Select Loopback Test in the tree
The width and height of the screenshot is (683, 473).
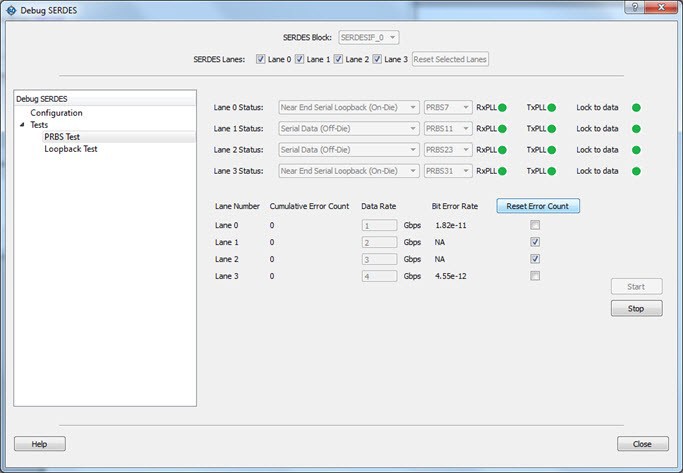(x=71, y=149)
